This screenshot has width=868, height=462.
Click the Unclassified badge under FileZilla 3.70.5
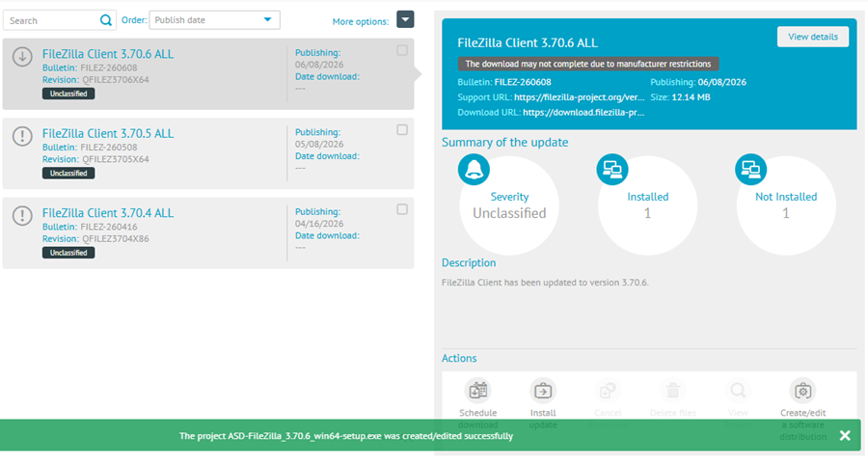coord(68,174)
